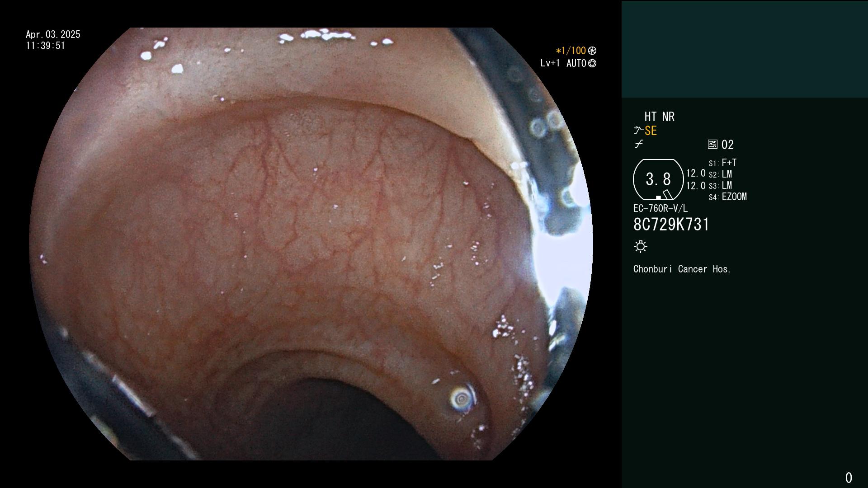868x488 pixels.
Task: Click the S3: LM switch assignment
Action: pos(720,185)
